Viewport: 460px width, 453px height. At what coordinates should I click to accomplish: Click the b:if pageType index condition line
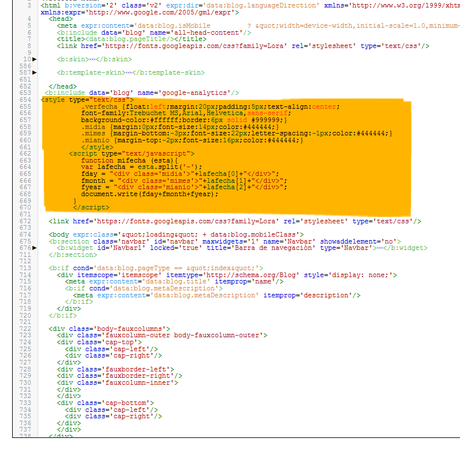point(156,268)
